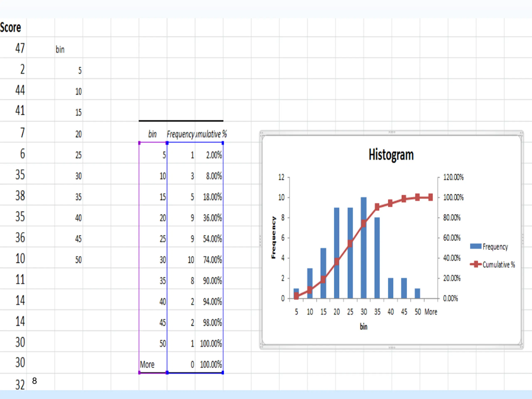Select the Score cell containing 44

[13, 90]
